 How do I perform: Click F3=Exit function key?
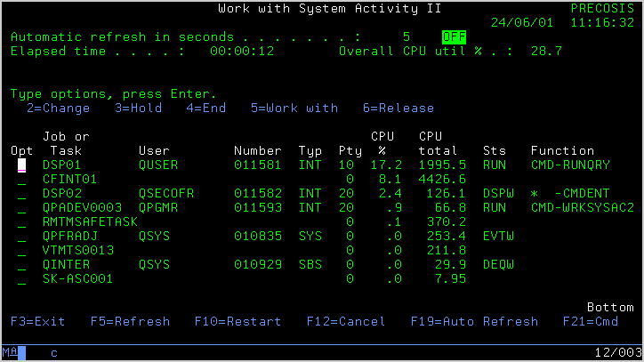click(37, 321)
